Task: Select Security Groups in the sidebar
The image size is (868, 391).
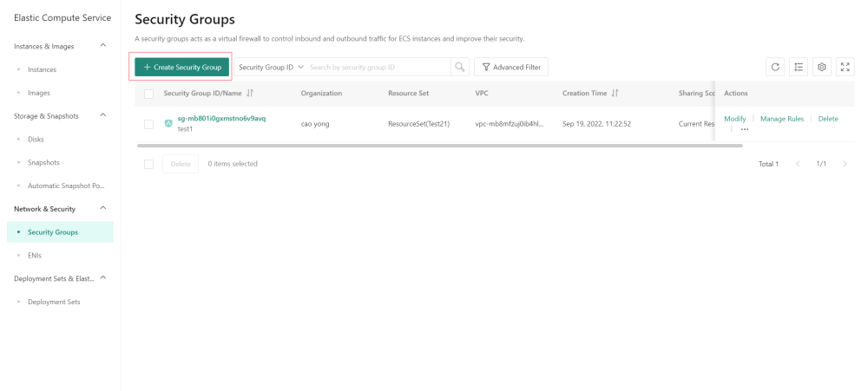Action: coord(61,232)
